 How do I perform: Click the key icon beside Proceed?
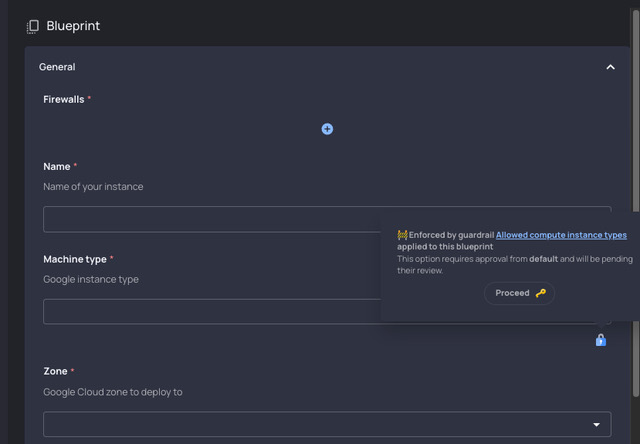541,293
